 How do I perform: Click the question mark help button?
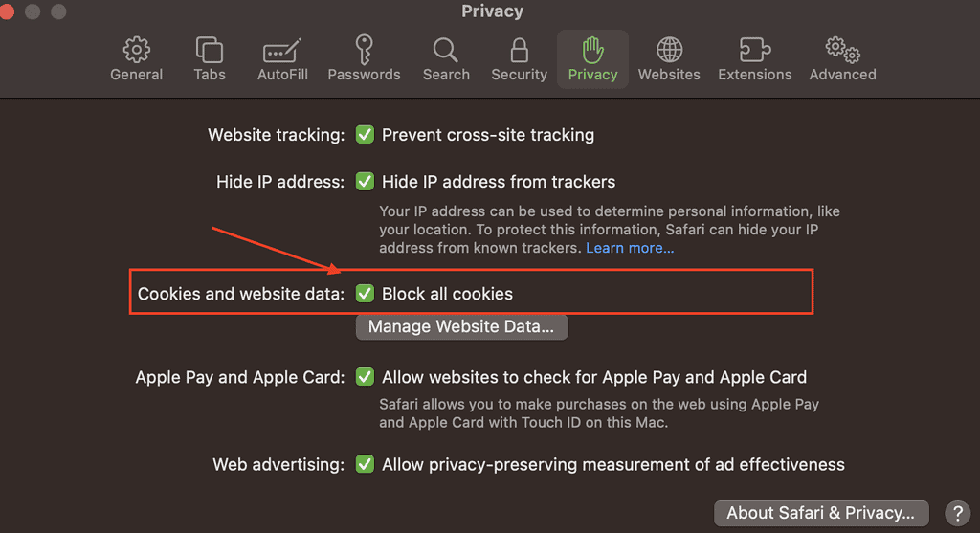click(x=957, y=513)
